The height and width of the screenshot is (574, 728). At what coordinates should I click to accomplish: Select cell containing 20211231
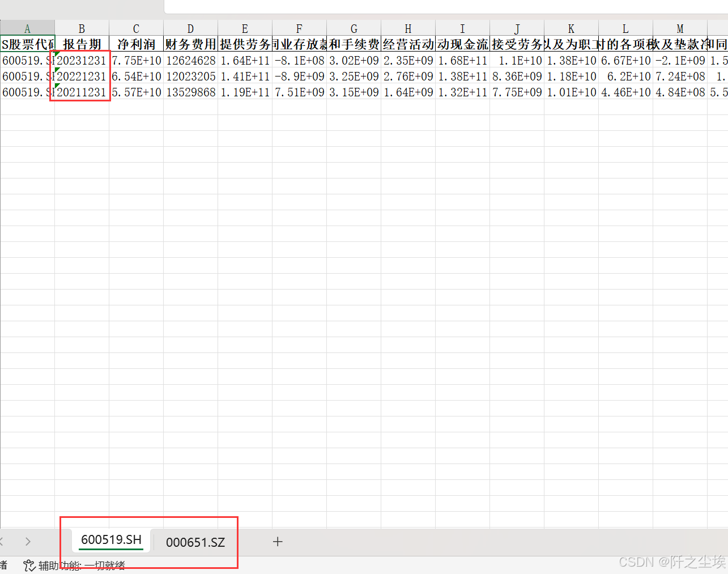82,92
